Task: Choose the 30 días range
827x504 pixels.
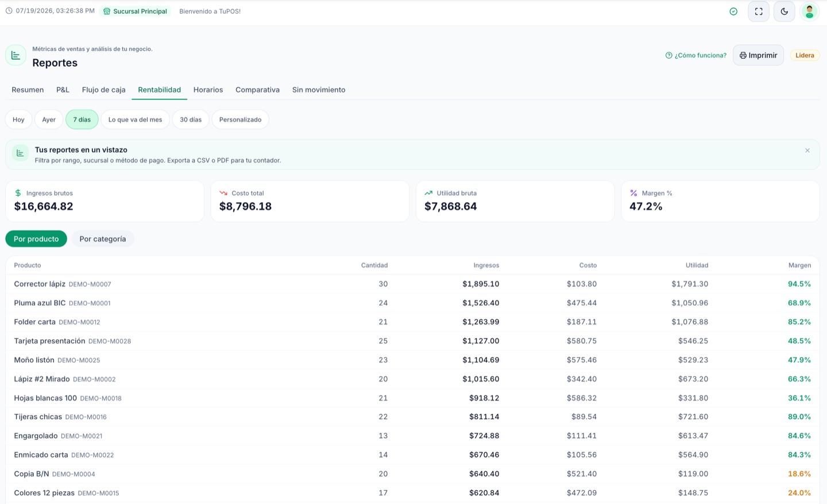Action: click(x=191, y=119)
